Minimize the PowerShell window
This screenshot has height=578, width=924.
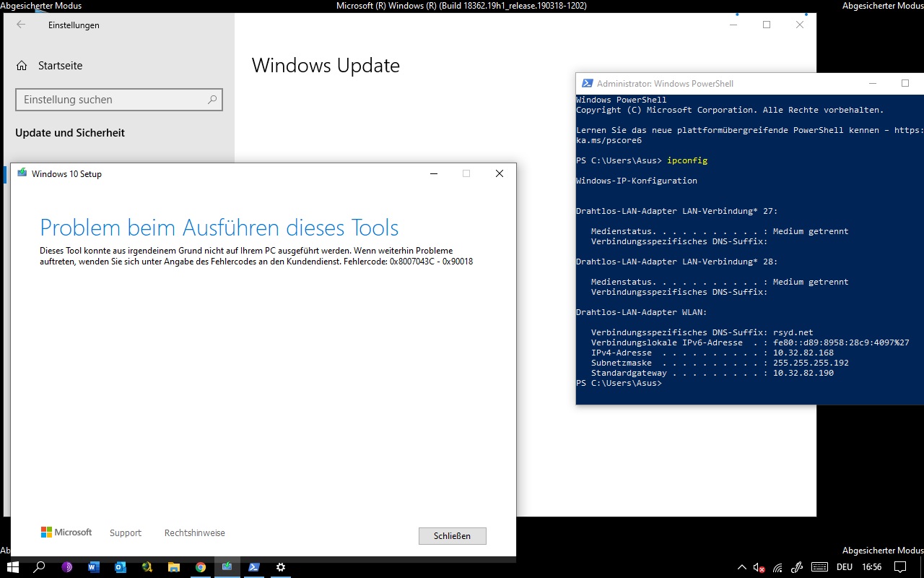click(873, 83)
